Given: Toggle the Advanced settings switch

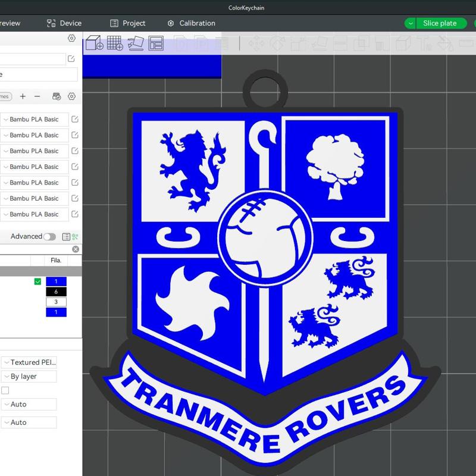Looking at the screenshot, I should click(49, 237).
